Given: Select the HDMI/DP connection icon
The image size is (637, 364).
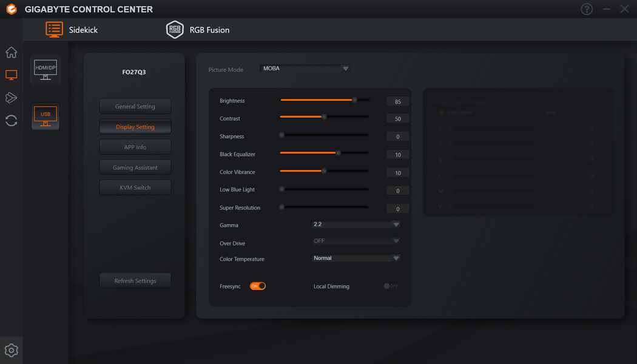Looking at the screenshot, I should point(45,70).
